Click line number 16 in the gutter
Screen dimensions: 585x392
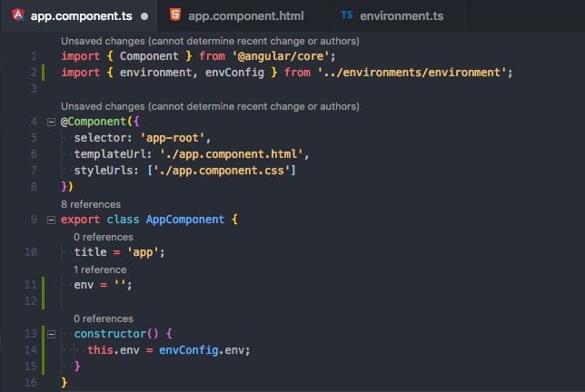coord(31,382)
